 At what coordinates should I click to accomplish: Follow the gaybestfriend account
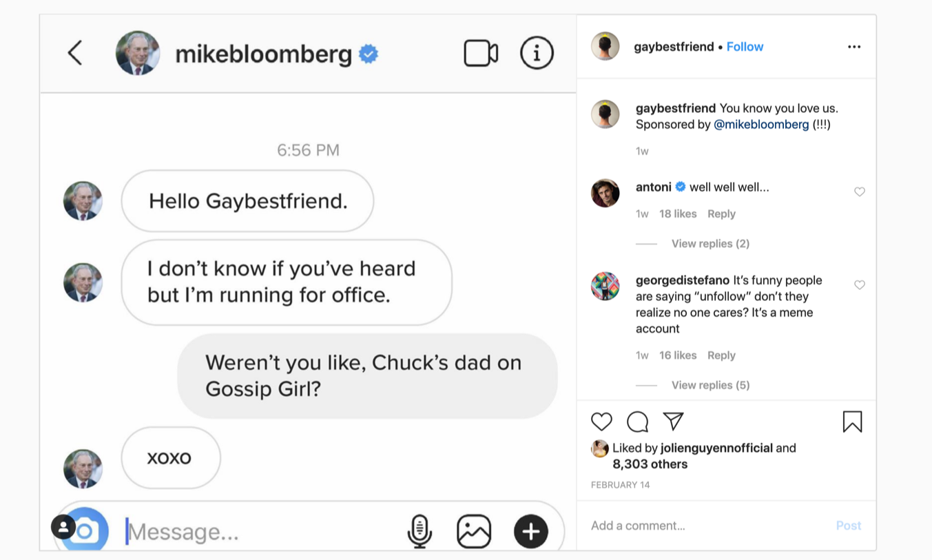tap(745, 46)
